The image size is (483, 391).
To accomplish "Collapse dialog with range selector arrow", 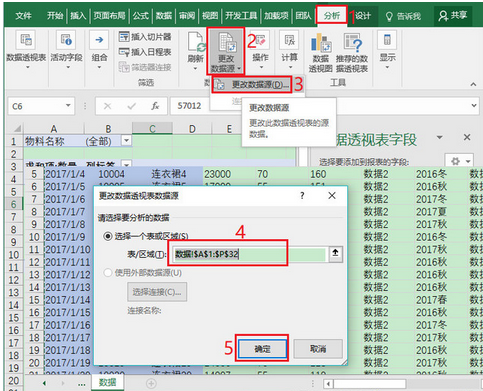I will tap(335, 253).
